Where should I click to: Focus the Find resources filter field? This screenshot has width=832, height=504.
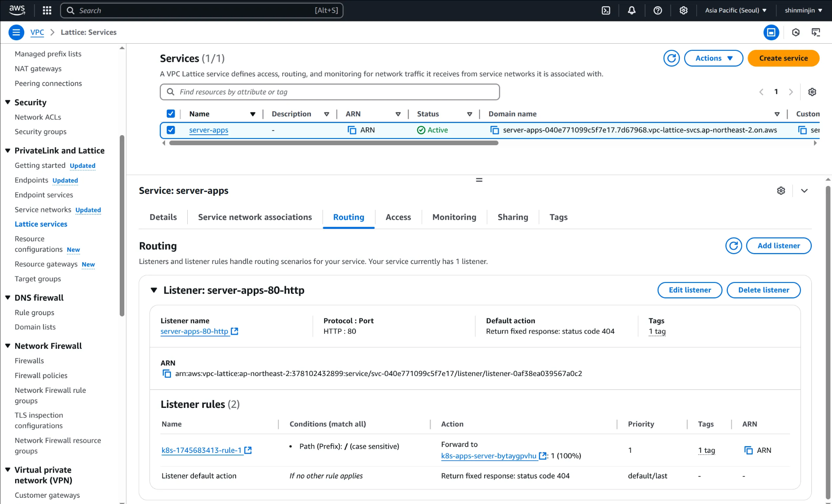330,92
